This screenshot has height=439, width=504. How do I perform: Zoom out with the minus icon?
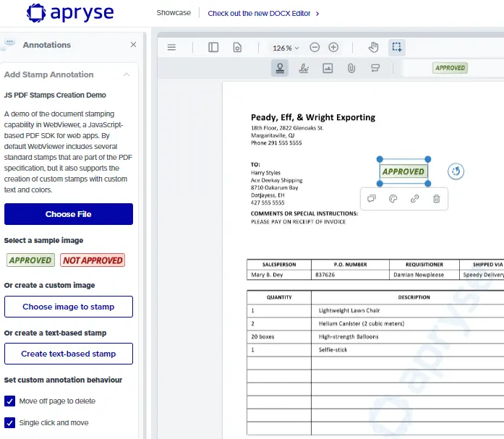point(315,48)
